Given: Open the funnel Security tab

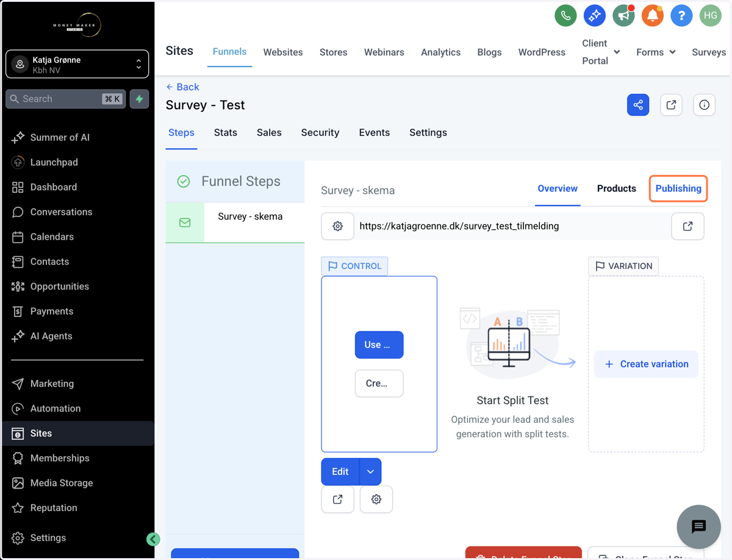Looking at the screenshot, I should [320, 132].
